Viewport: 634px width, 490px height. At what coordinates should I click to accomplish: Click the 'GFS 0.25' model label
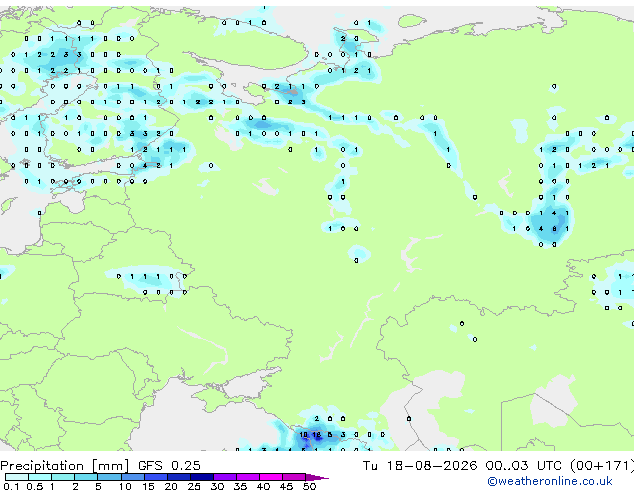169,466
